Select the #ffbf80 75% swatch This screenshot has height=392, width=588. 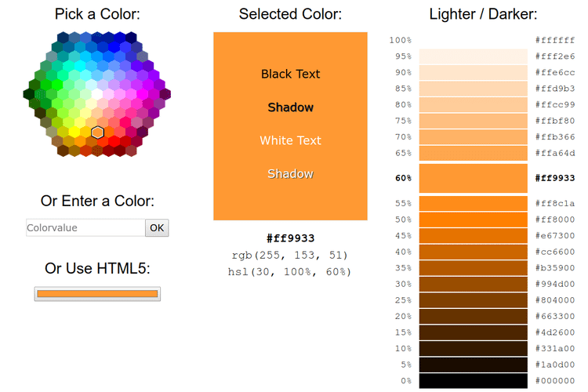(x=474, y=121)
